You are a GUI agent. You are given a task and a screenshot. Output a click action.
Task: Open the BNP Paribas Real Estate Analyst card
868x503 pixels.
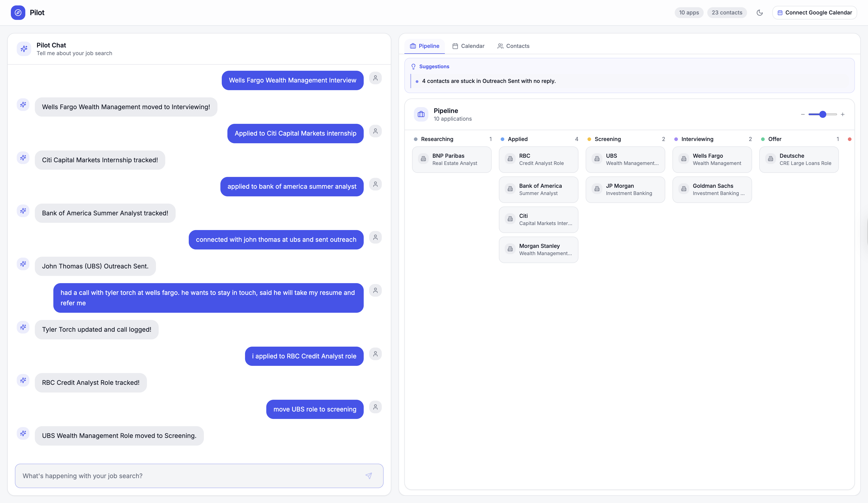(x=452, y=159)
